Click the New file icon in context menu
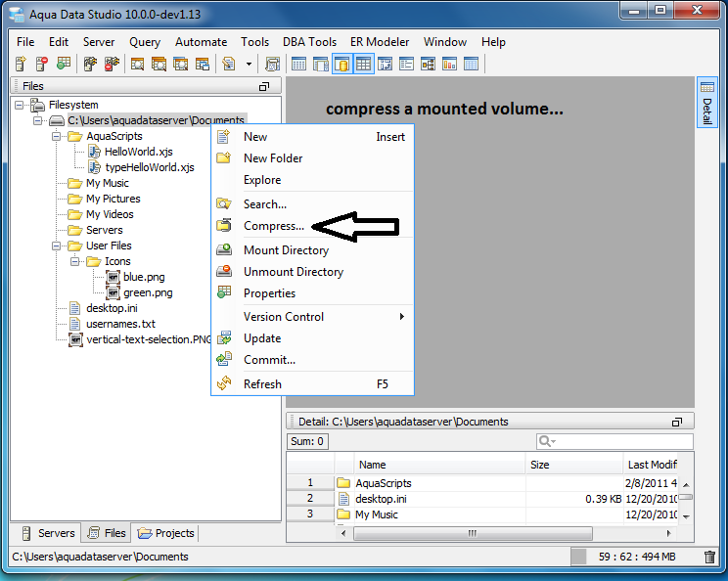The image size is (728, 581). (x=224, y=136)
